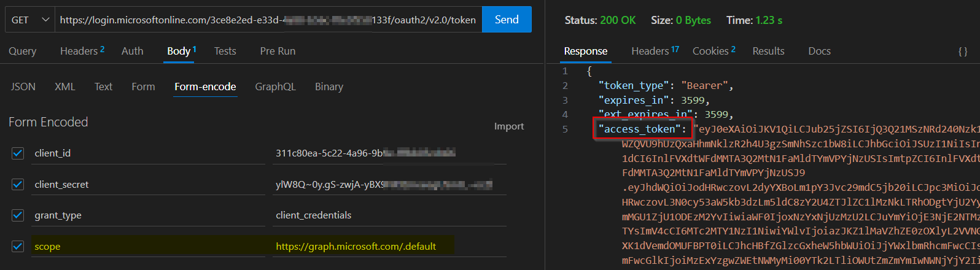Image resolution: width=980 pixels, height=270 pixels.
Task: Open the Cookies tab
Action: [714, 51]
